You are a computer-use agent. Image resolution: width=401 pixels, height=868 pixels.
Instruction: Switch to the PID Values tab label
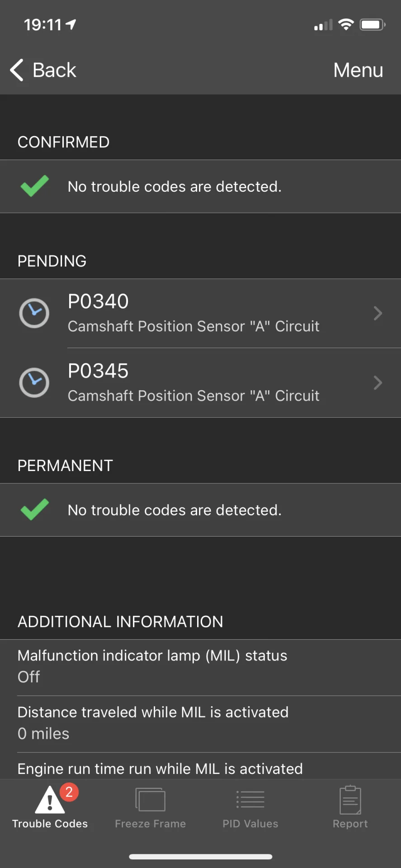[x=250, y=824]
